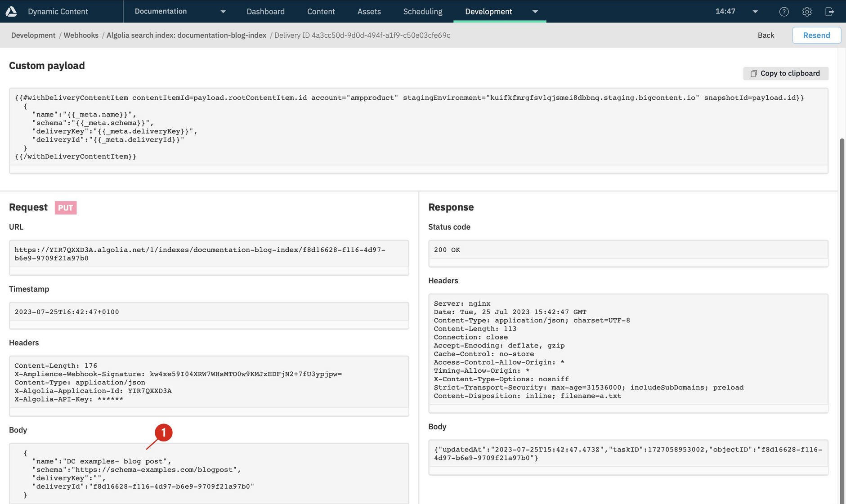The height and width of the screenshot is (504, 846).
Task: Open settings gear icon
Action: pyautogui.click(x=807, y=12)
